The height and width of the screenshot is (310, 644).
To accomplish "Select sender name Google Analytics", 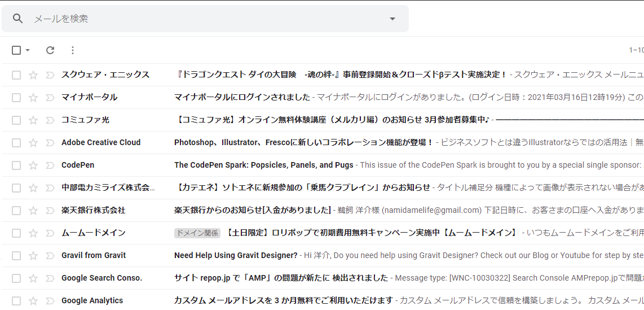I will 92,301.
